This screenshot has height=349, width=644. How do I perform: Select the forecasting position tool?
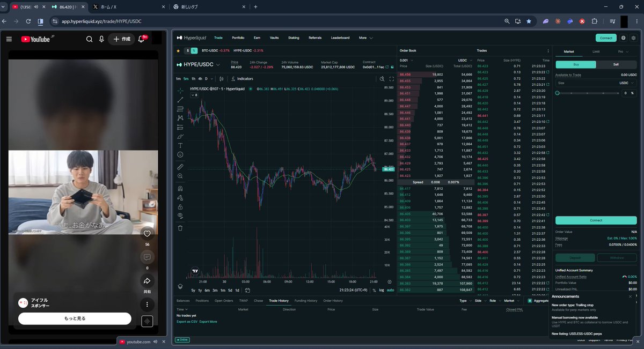pyautogui.click(x=180, y=127)
